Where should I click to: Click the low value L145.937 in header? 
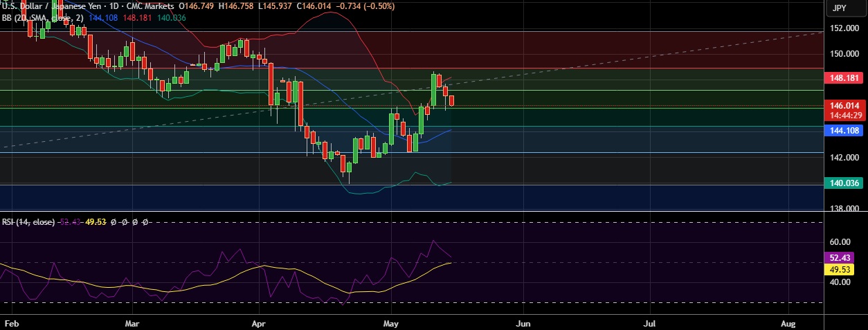pyautogui.click(x=275, y=5)
